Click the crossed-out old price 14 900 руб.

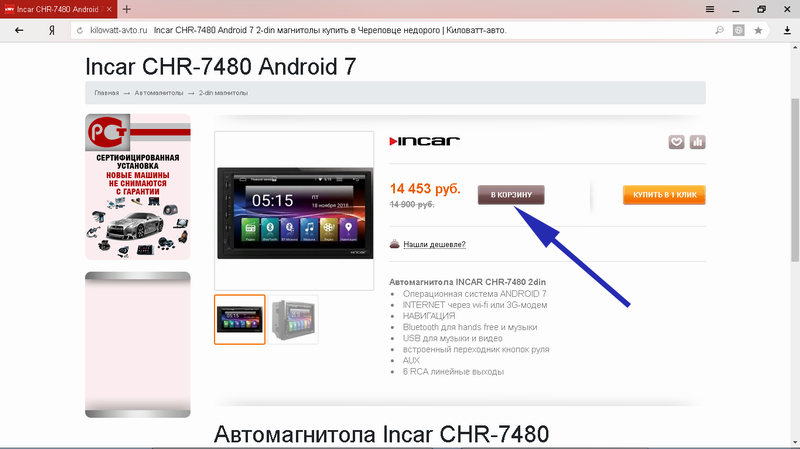pos(412,204)
